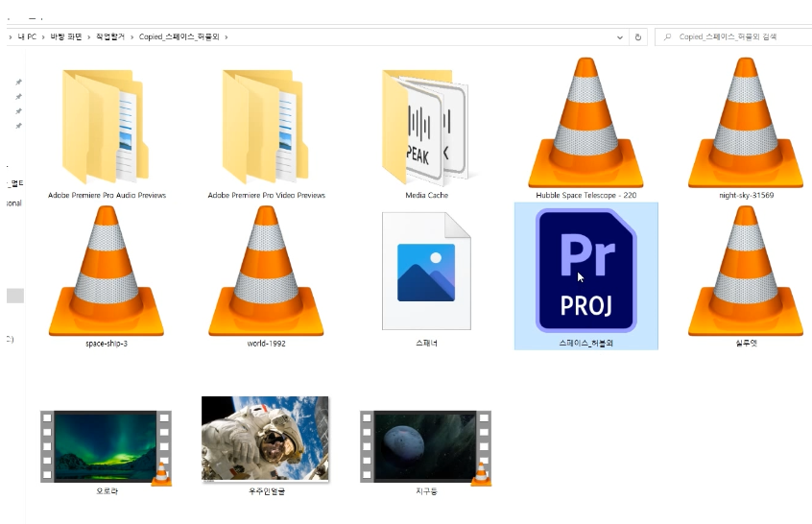Go to 작업할거 in breadcrumb
This screenshot has width=812, height=524.
(x=110, y=36)
